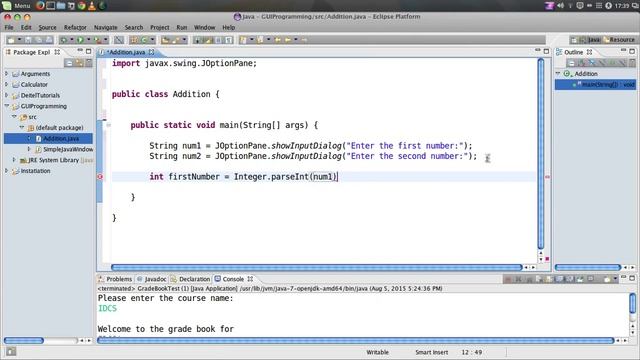
Task: Open the Navigate menu
Action: click(105, 27)
